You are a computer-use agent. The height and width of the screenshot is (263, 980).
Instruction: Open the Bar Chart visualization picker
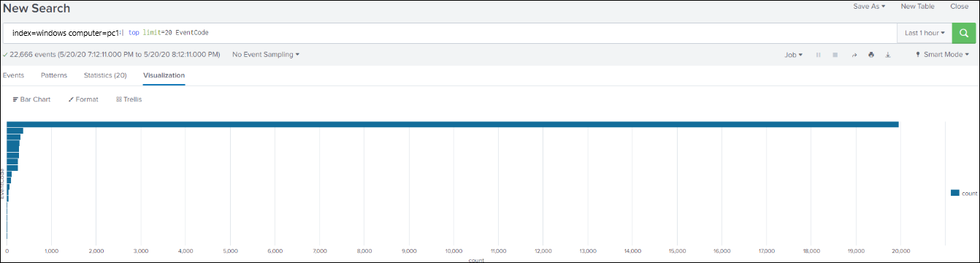pyautogui.click(x=31, y=99)
